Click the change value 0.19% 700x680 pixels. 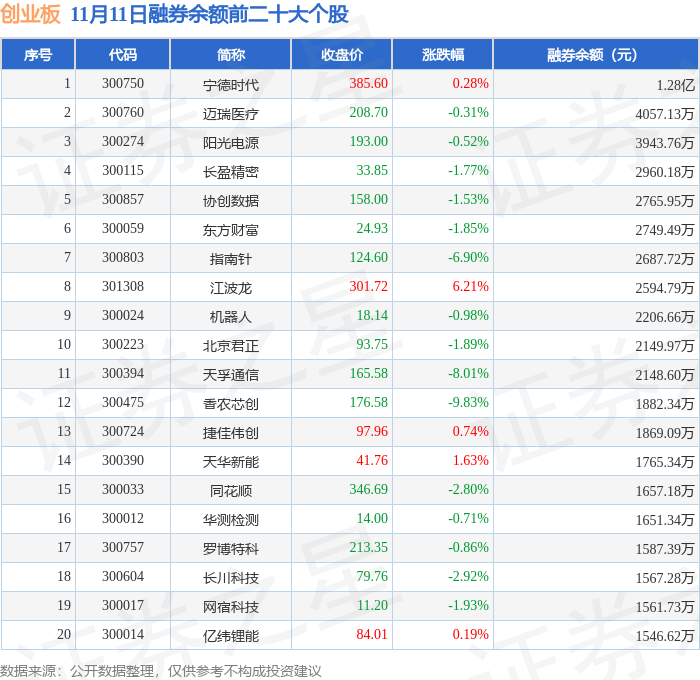[x=471, y=634]
